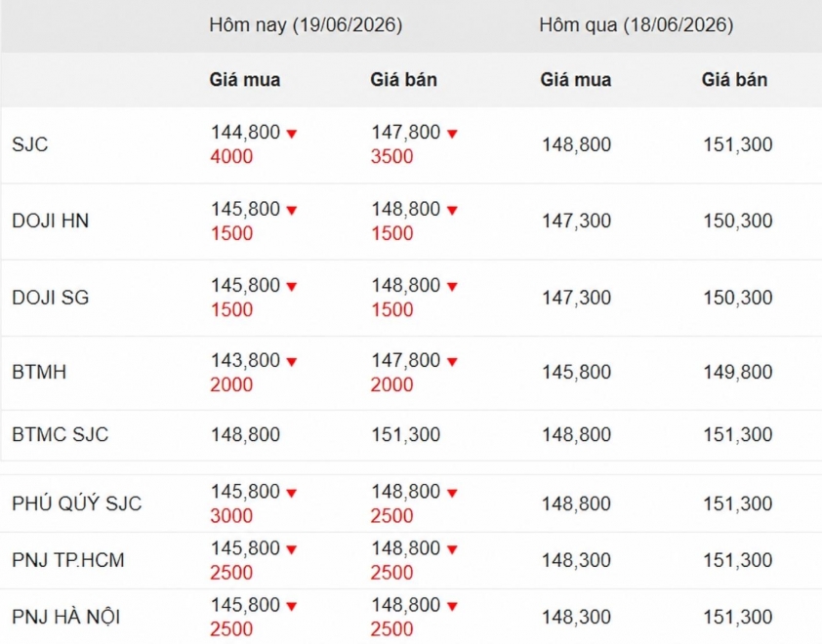Screen dimensions: 822x644
Task: Click the PHÚ QUÝ SJC brand name
Action: [76, 503]
